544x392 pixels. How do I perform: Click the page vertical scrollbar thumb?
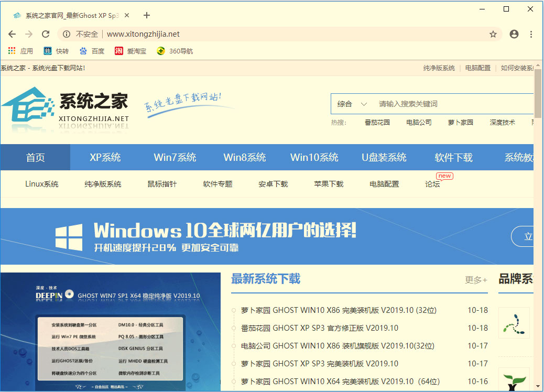pyautogui.click(x=538, y=93)
